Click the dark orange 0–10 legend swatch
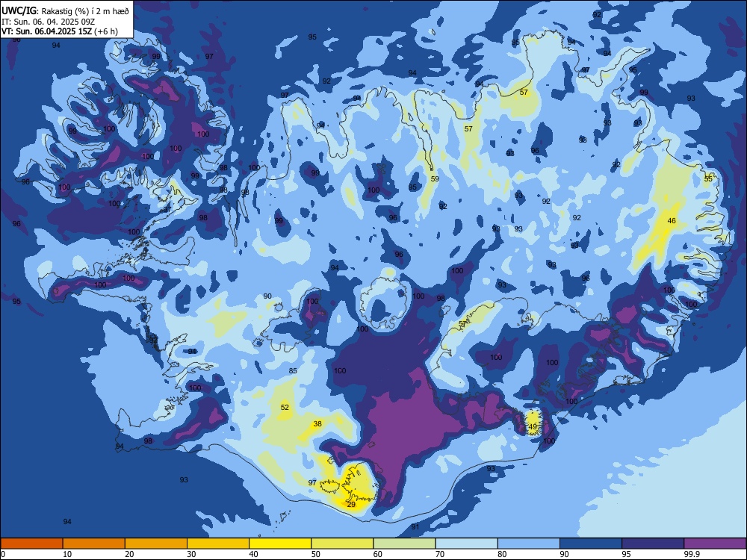The width and height of the screenshot is (747, 560). pos(31,544)
